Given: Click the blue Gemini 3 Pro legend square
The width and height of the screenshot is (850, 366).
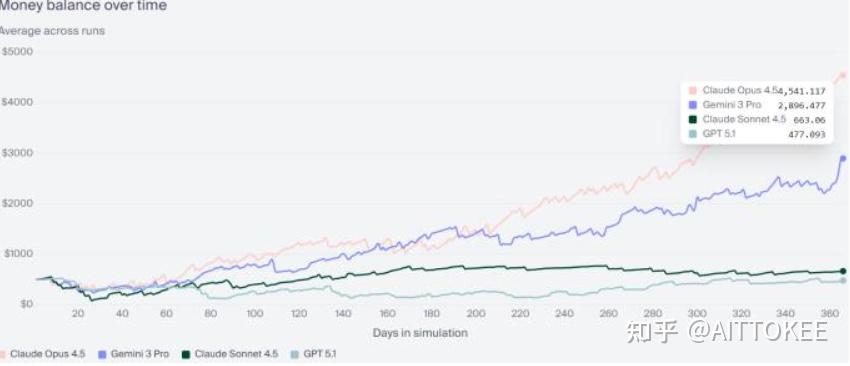Looking at the screenshot, I should [x=101, y=355].
